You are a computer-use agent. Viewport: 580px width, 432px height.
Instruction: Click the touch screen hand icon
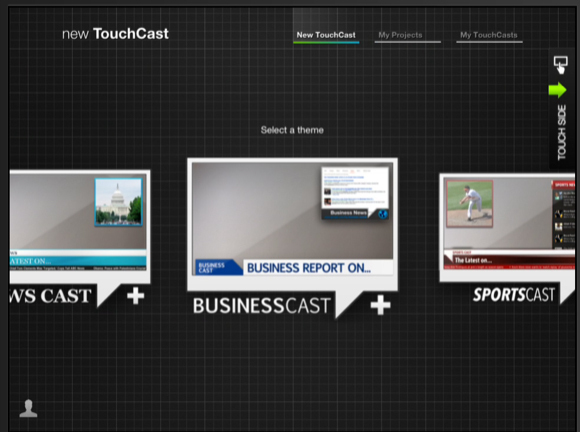click(561, 65)
